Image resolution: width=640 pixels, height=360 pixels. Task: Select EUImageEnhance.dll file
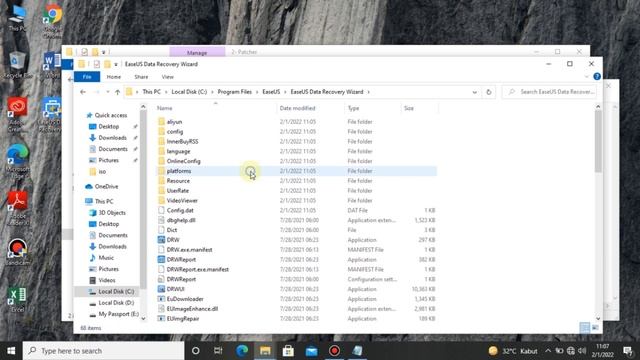pyautogui.click(x=192, y=309)
